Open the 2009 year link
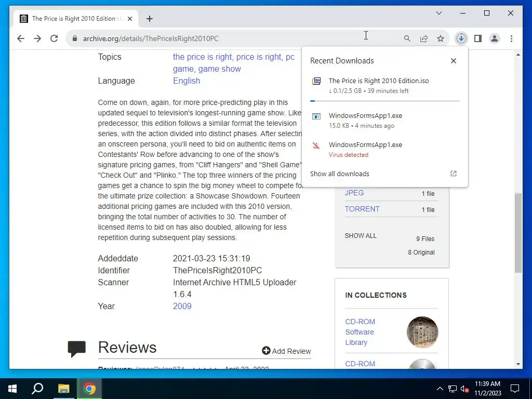The width and height of the screenshot is (532, 399). 182,306
